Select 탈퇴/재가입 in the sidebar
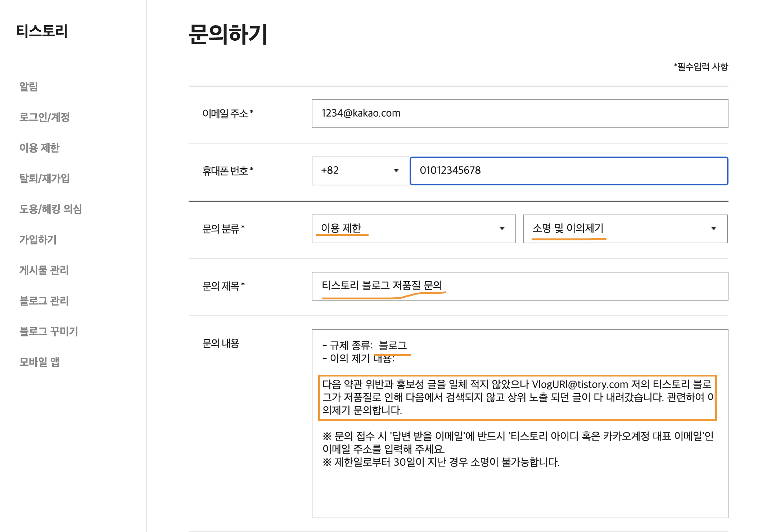 tap(45, 179)
